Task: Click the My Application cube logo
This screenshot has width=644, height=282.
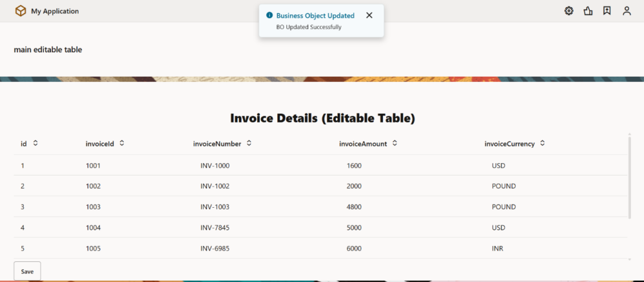Action: pyautogui.click(x=21, y=11)
